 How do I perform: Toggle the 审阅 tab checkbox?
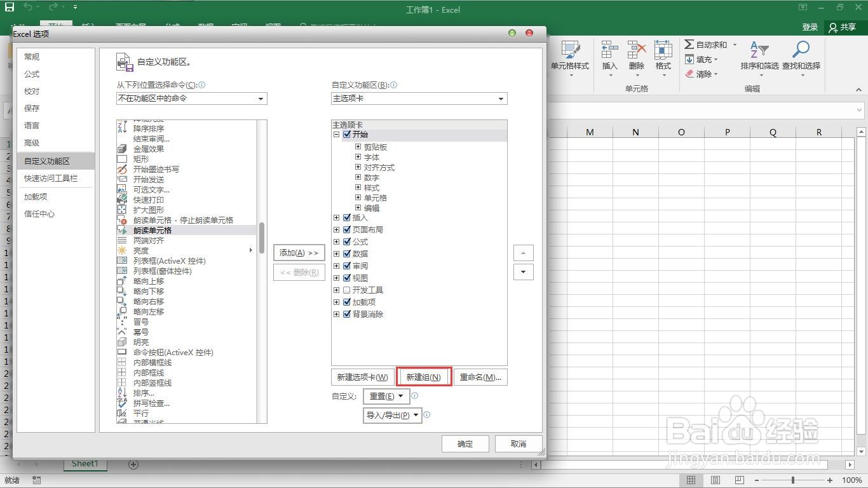coord(347,266)
